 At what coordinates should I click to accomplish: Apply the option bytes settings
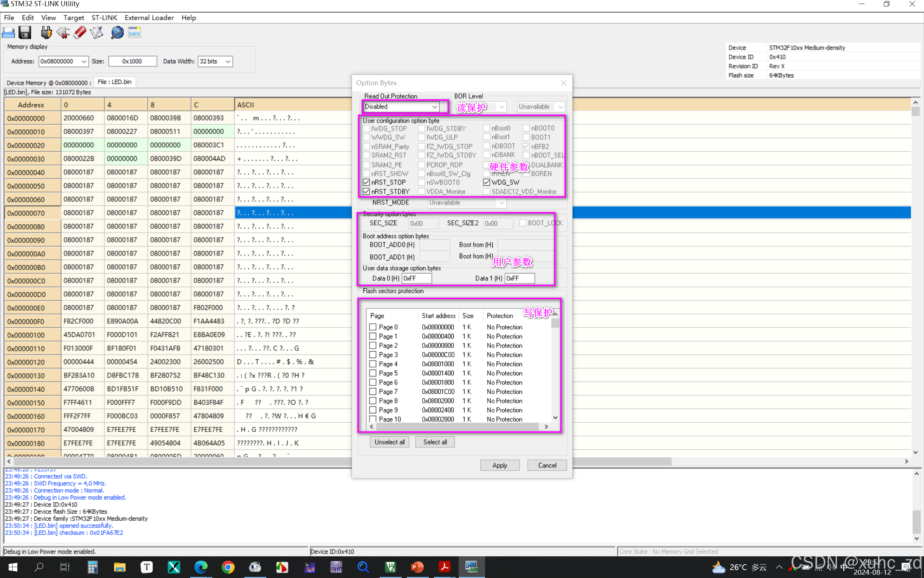(500, 465)
